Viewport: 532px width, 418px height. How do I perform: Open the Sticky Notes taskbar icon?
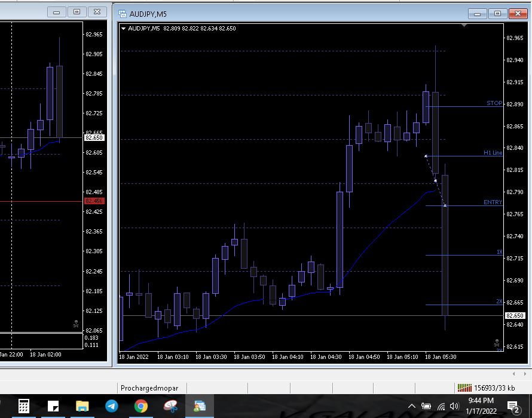point(53,406)
